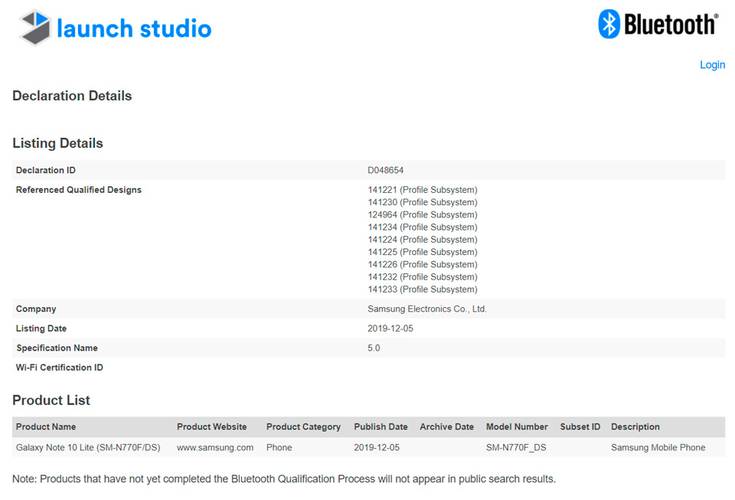Open referenced design 141232 (Profile Subsystem)
Viewport: 735px width, 500px height.
[422, 277]
